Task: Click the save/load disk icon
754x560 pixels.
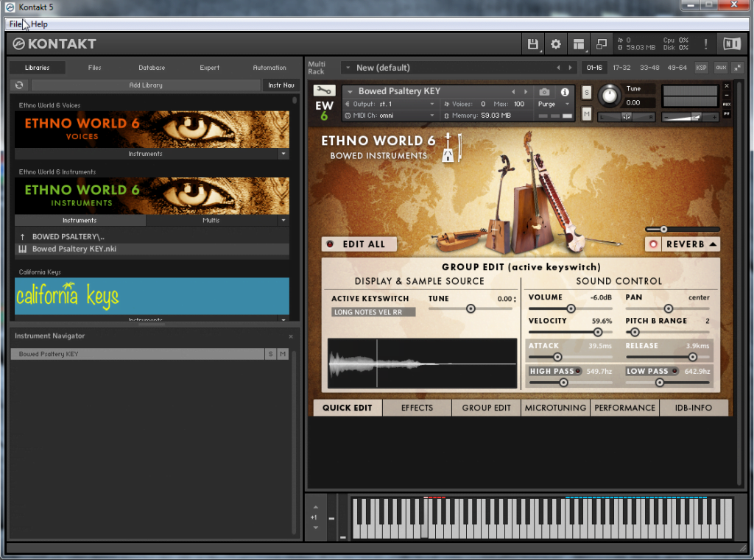Action: pyautogui.click(x=532, y=44)
